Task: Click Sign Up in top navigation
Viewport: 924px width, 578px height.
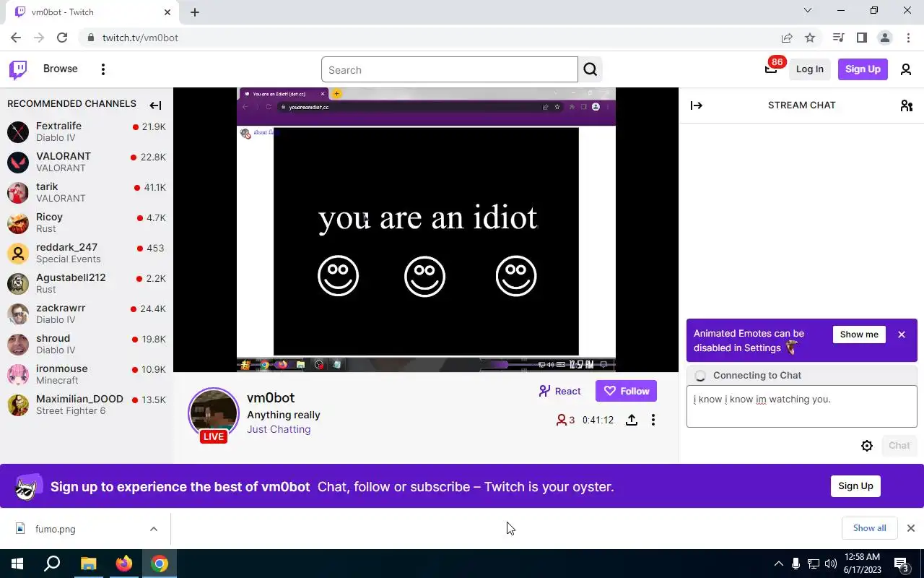Action: click(863, 69)
